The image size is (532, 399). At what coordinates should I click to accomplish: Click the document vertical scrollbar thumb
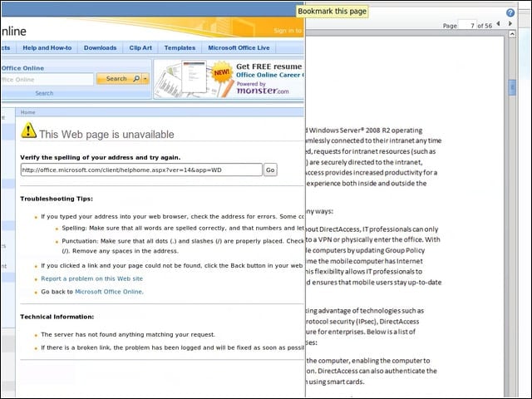pyautogui.click(x=512, y=87)
